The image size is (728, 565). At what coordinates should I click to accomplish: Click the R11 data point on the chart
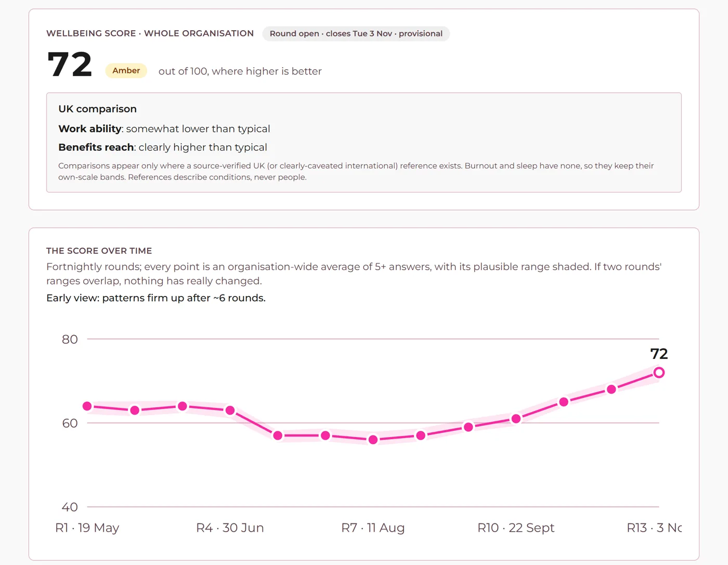[564, 402]
